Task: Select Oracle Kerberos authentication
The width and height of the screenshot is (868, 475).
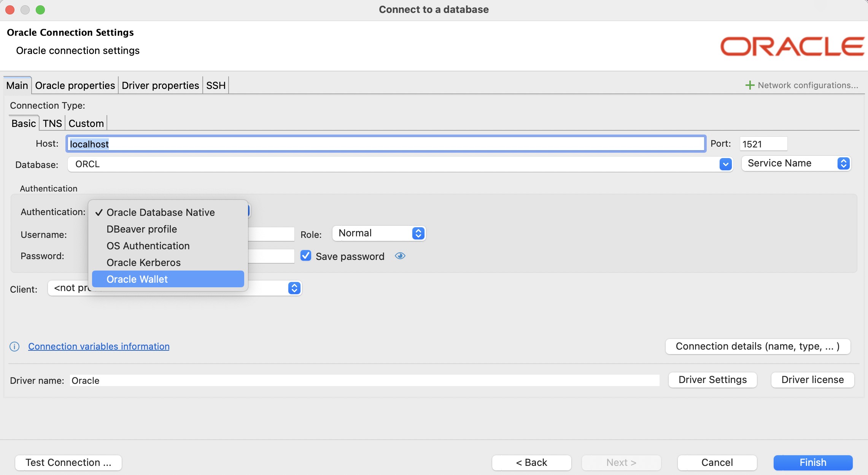Action: point(143,263)
